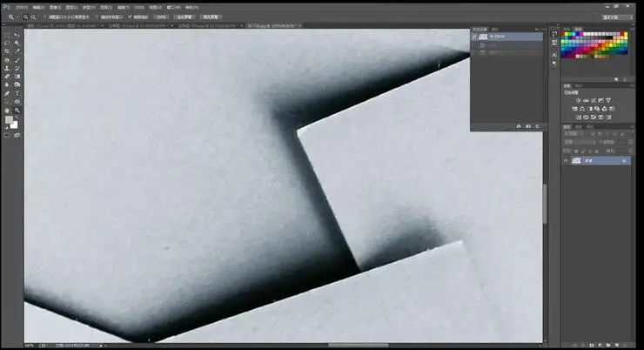The width and height of the screenshot is (644, 350).
Task: Create new layer in Layers panel
Action: [616, 345]
